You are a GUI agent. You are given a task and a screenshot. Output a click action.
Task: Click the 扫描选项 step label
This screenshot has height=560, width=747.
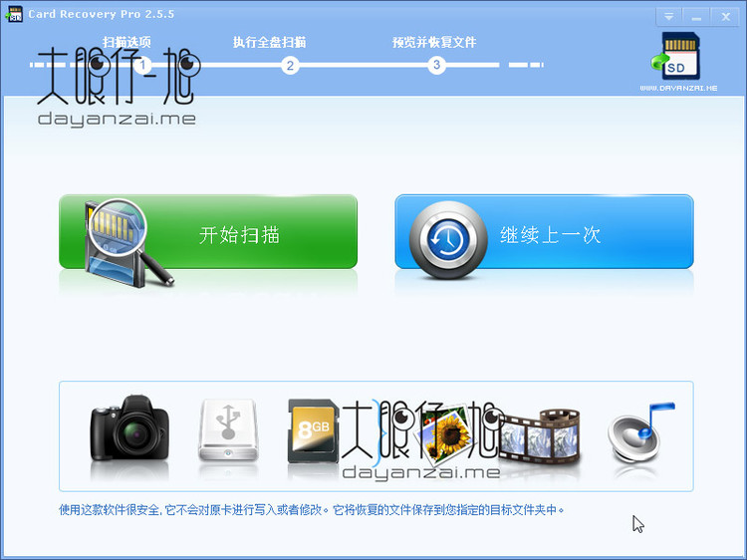click(126, 43)
